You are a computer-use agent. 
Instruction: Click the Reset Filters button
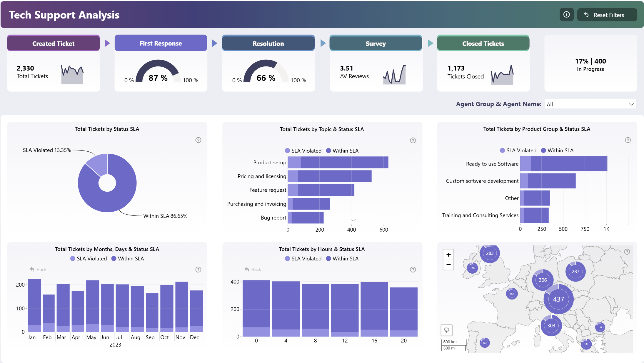pyautogui.click(x=607, y=15)
